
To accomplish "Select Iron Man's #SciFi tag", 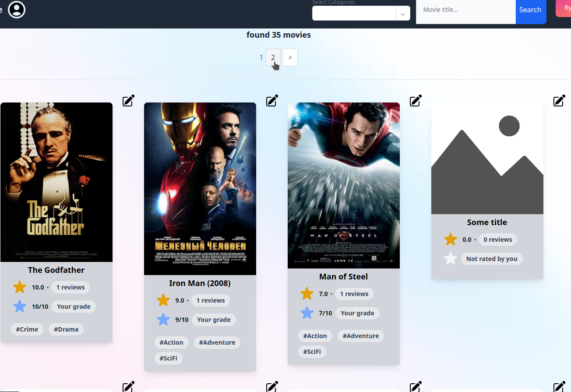I will 169,358.
